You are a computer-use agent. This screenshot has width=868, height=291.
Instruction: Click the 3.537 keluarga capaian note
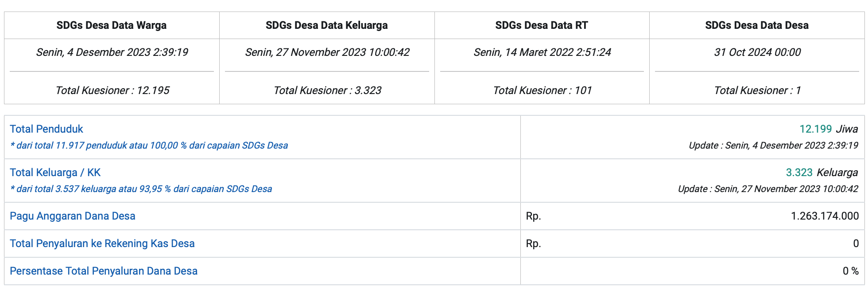(x=141, y=189)
